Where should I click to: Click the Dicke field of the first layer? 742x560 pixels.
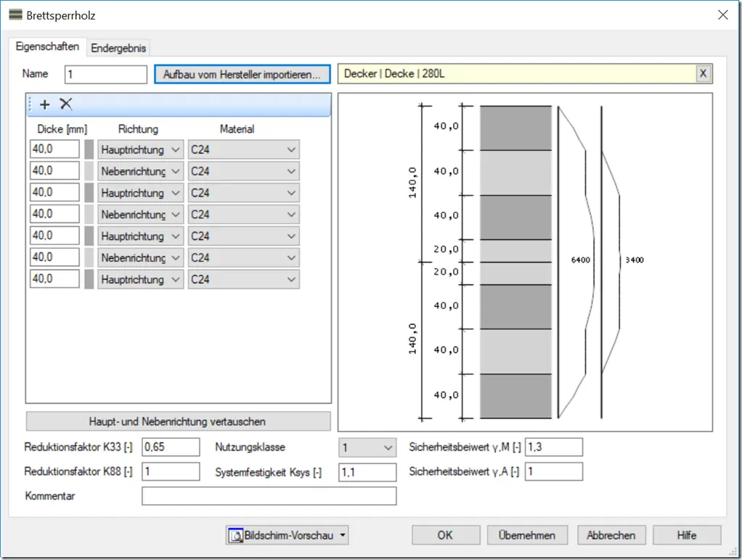pyautogui.click(x=54, y=149)
